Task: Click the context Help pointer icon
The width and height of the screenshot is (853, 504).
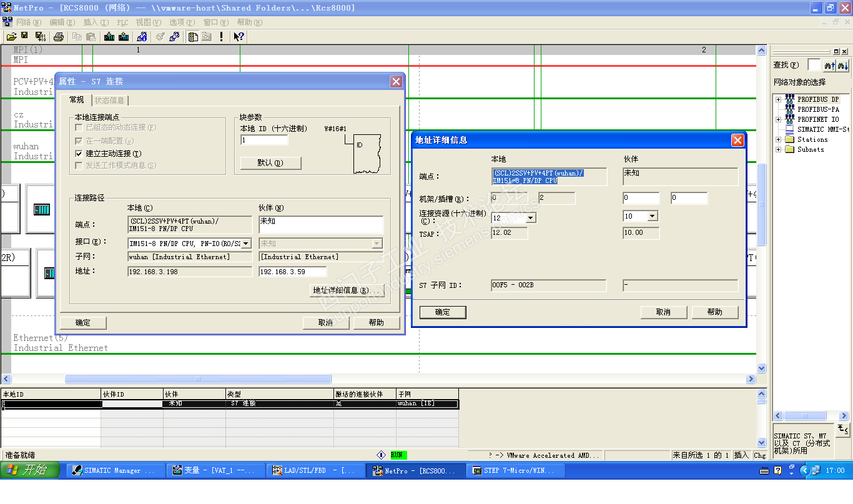Action: 239,37
